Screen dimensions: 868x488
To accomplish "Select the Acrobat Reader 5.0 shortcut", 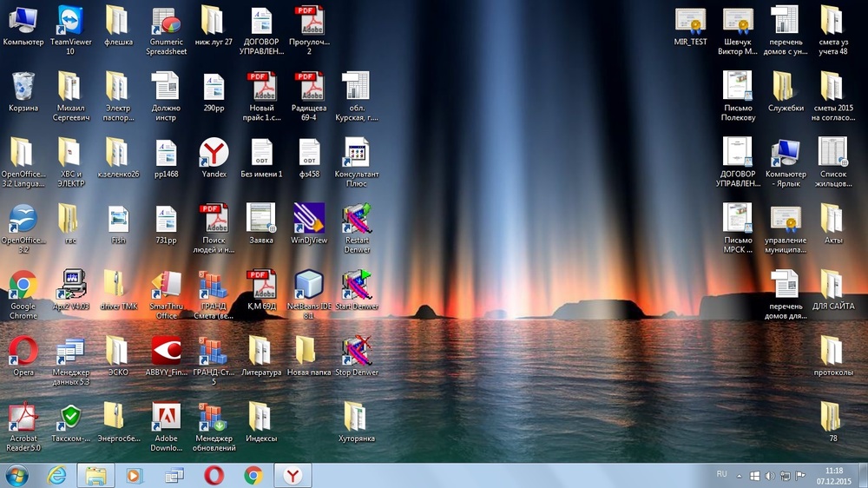I will [x=23, y=418].
